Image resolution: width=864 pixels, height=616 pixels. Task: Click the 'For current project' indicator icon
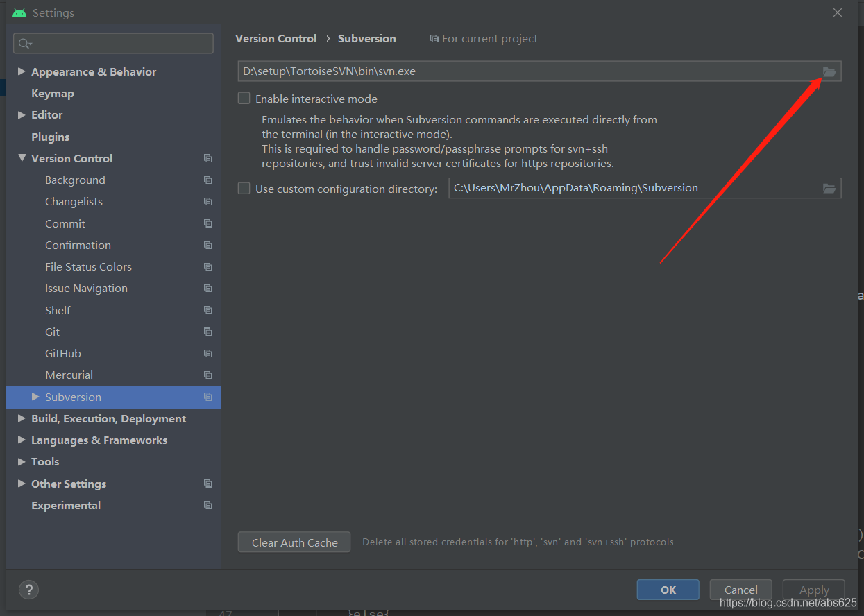[434, 38]
